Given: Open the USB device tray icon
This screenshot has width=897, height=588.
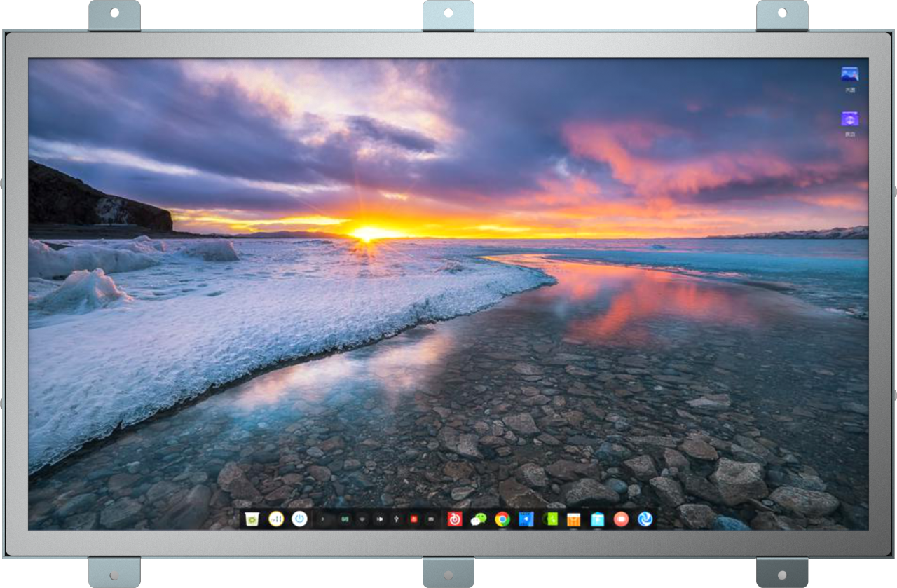Looking at the screenshot, I should (x=397, y=519).
